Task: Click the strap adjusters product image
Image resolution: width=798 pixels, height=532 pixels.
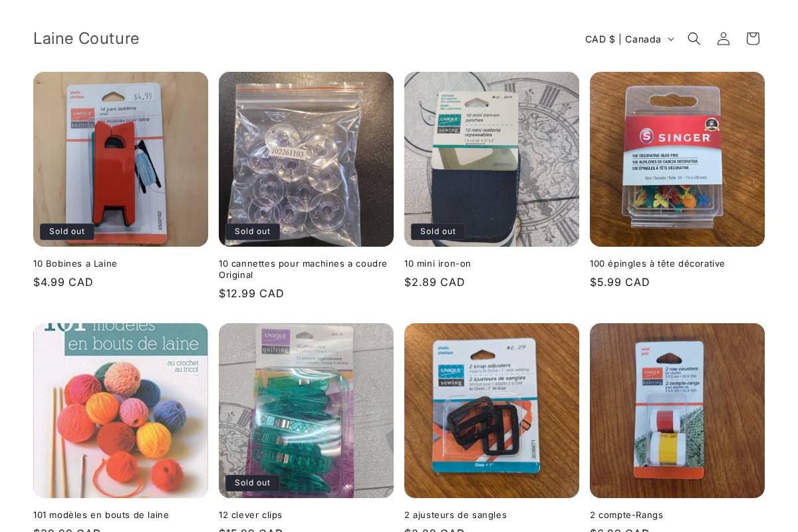Action: pos(491,410)
